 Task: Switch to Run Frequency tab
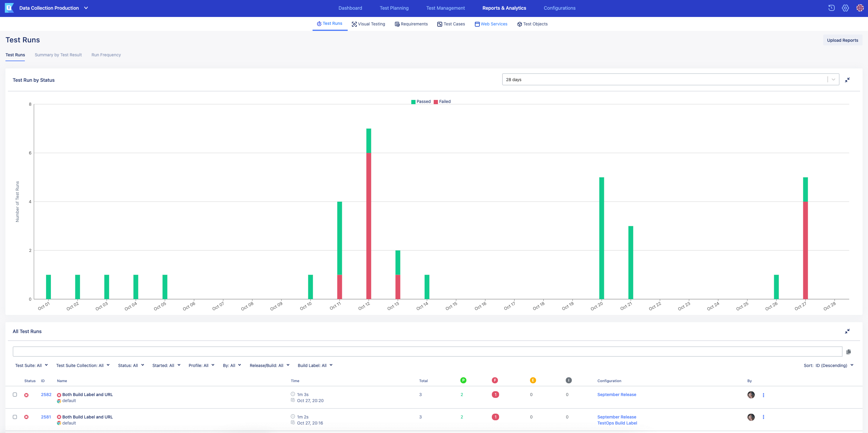coord(106,55)
